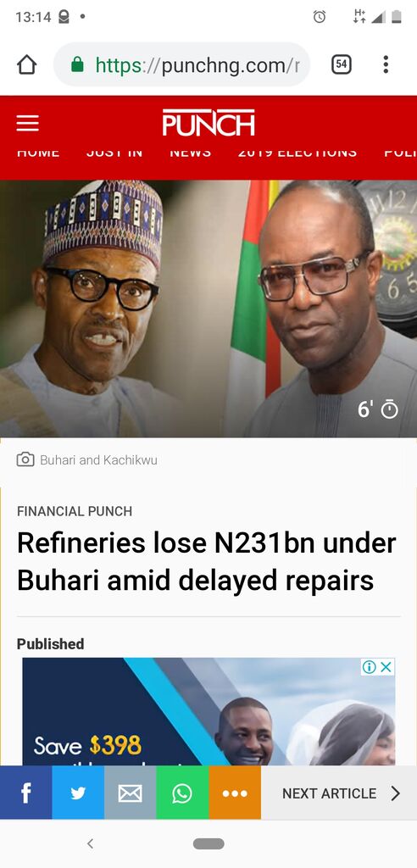Tap the Buhari and Kachikwu article photo
The width and height of the screenshot is (417, 868).
pos(208,309)
